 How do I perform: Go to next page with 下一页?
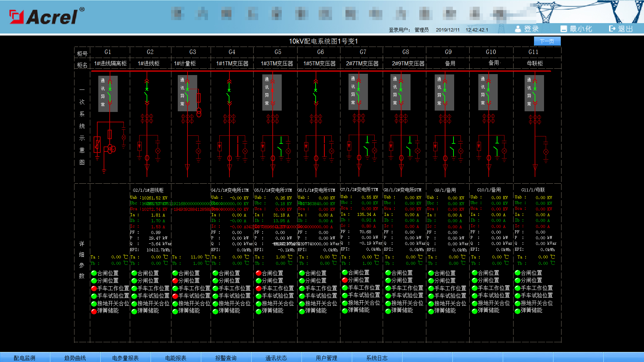click(547, 41)
